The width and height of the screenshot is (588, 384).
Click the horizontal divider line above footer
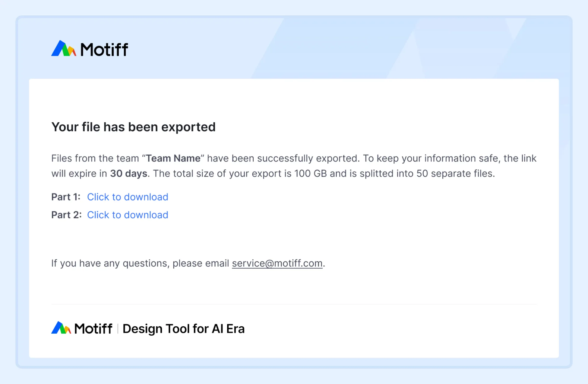[294, 304]
